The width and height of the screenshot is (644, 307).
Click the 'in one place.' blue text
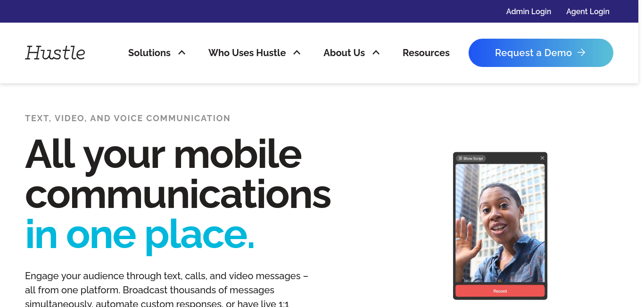140,234
